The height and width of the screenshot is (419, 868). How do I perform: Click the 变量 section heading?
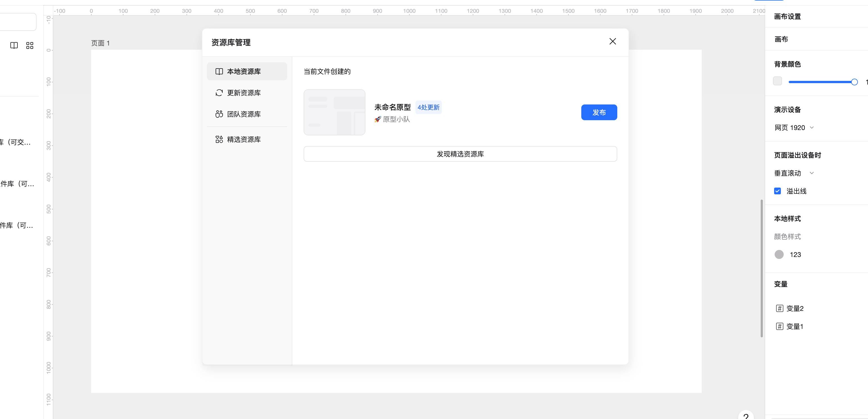pos(781,284)
